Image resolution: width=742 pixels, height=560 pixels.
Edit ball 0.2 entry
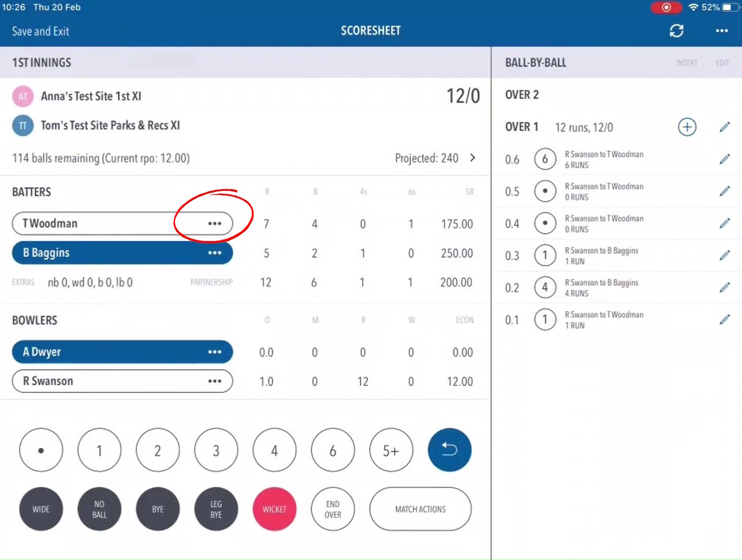click(725, 288)
